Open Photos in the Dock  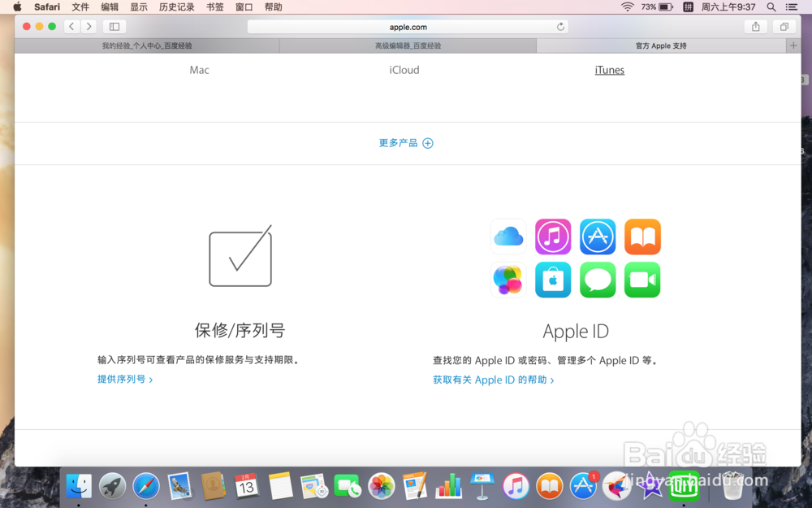[x=381, y=487]
